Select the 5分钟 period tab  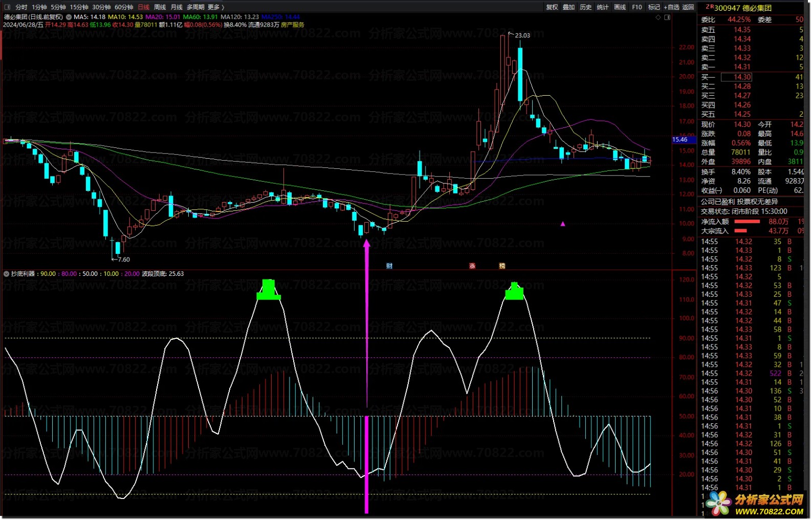point(58,7)
